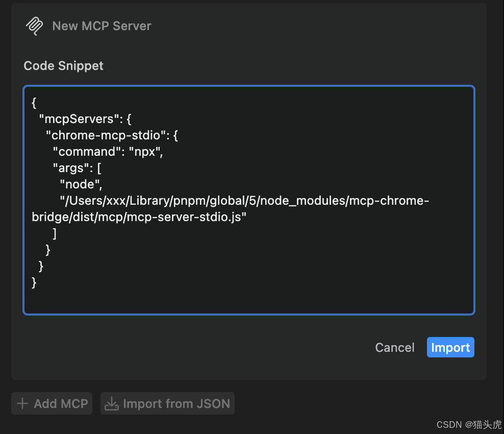Click the download icon on Import from JSON
Viewport: 504px width, 434px height.
111,404
